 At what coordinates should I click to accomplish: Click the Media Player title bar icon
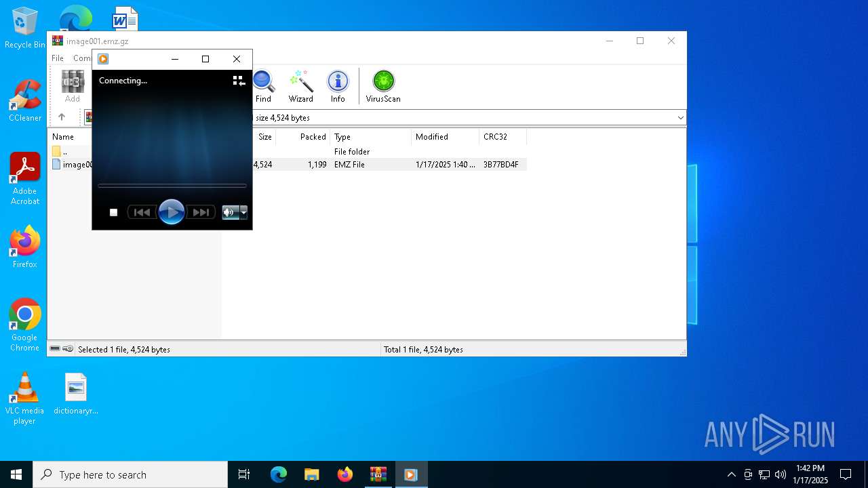tap(103, 59)
